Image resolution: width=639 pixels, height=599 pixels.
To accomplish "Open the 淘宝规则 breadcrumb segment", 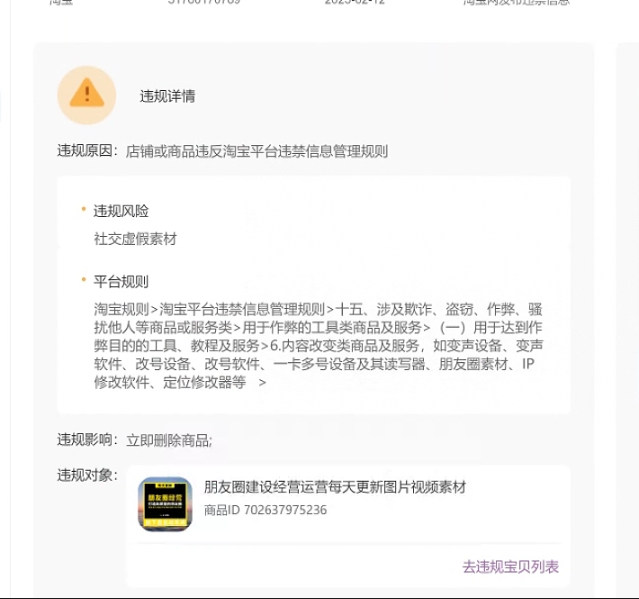I will click(x=121, y=309).
